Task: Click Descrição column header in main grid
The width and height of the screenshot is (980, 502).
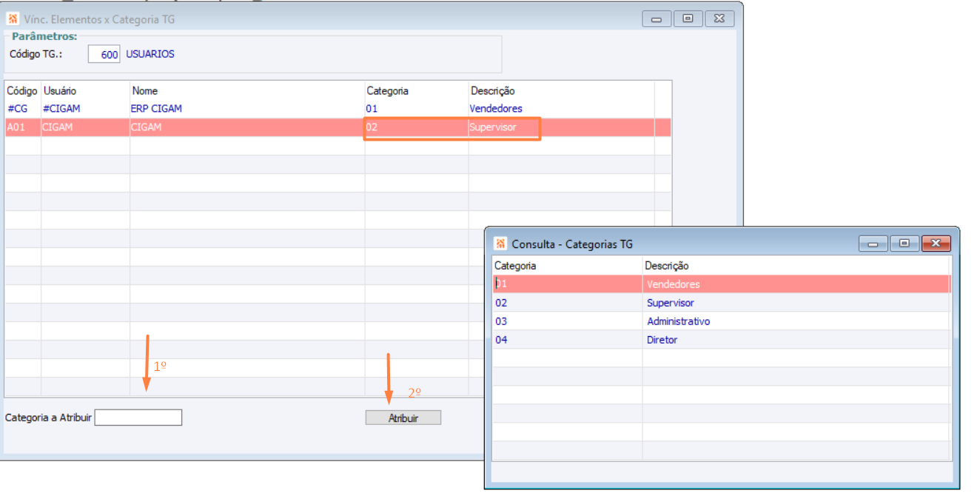Action: pyautogui.click(x=493, y=90)
